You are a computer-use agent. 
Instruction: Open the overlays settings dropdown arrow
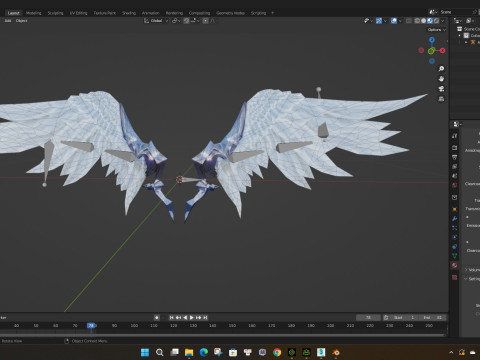400,21
